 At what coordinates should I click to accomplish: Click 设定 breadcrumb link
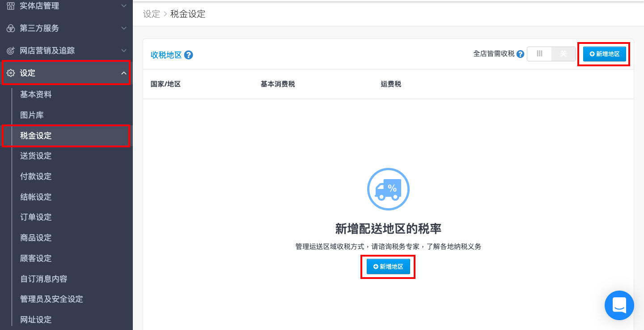(x=151, y=14)
